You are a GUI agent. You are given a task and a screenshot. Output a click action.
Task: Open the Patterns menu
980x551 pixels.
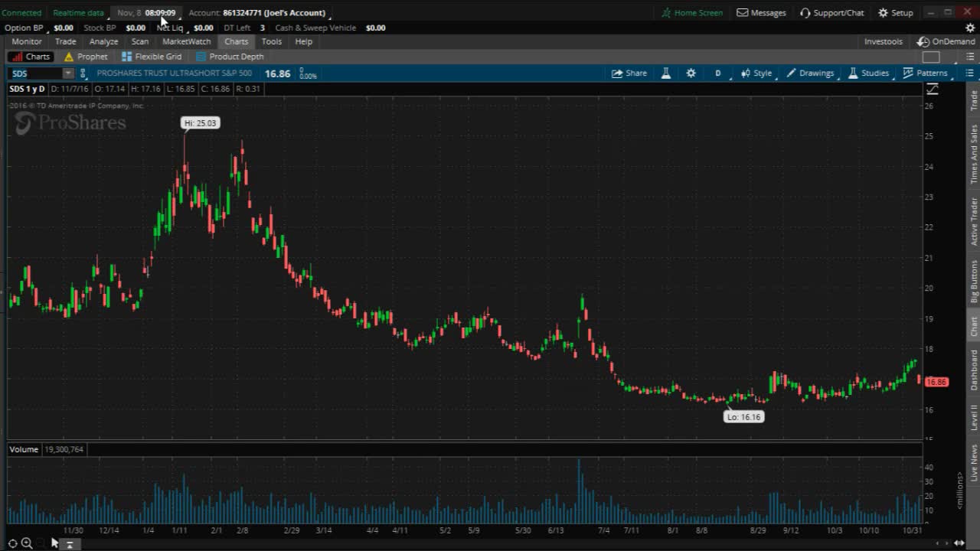point(926,73)
